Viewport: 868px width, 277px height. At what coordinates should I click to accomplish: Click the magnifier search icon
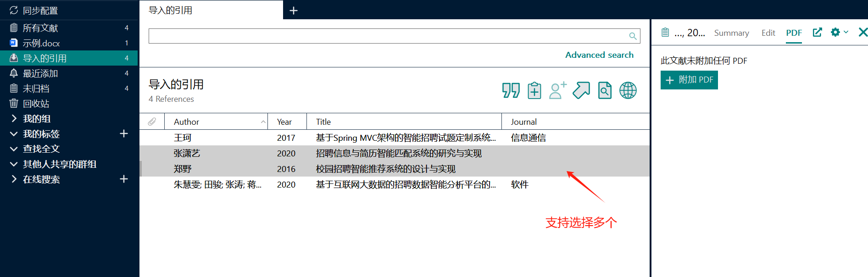[x=633, y=36]
